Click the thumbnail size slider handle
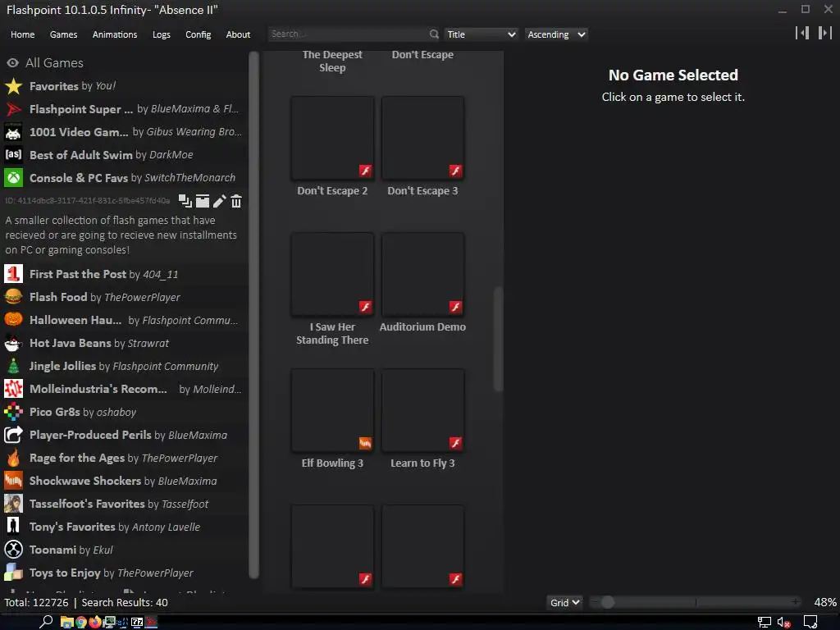The image size is (840, 630). [x=608, y=603]
